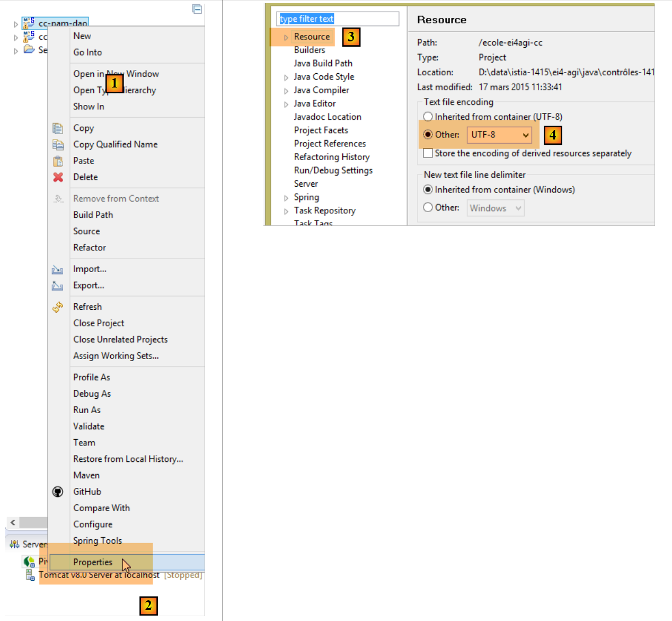Click the type filter text field
The image size is (672, 621).
[338, 19]
